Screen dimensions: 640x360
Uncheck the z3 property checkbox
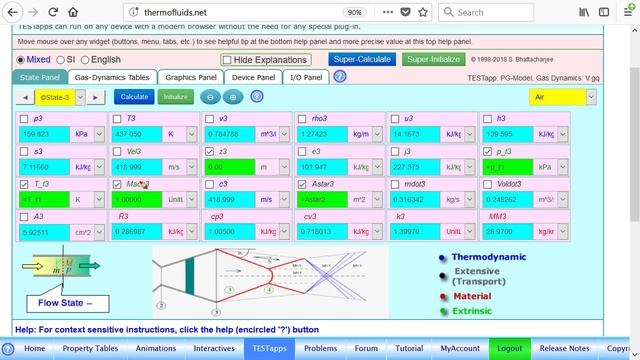point(209,151)
